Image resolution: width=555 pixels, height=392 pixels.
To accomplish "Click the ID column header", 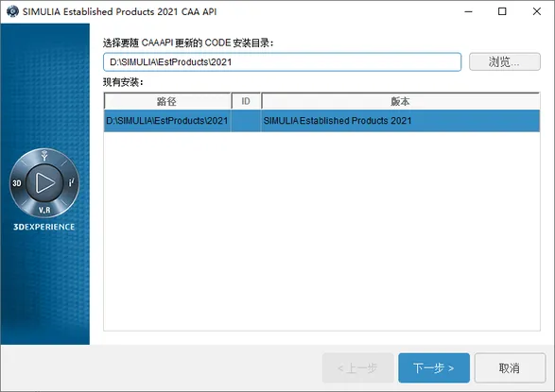I will click(246, 101).
